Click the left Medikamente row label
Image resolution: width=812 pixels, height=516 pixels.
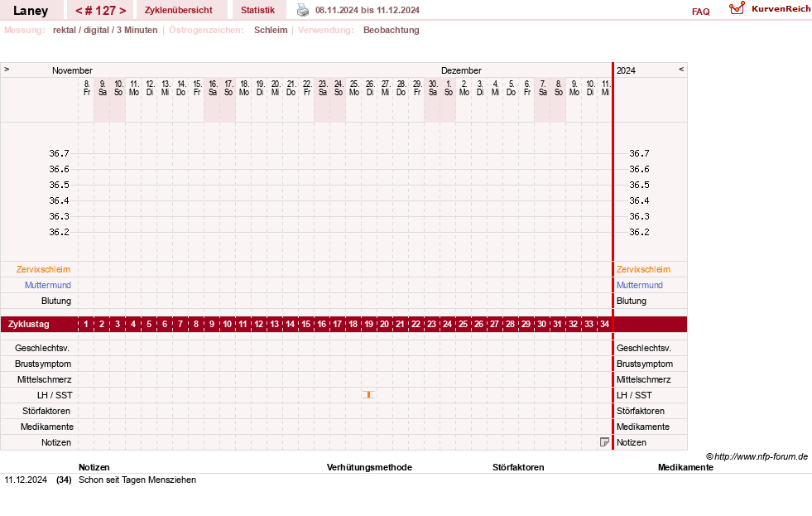[x=47, y=427]
